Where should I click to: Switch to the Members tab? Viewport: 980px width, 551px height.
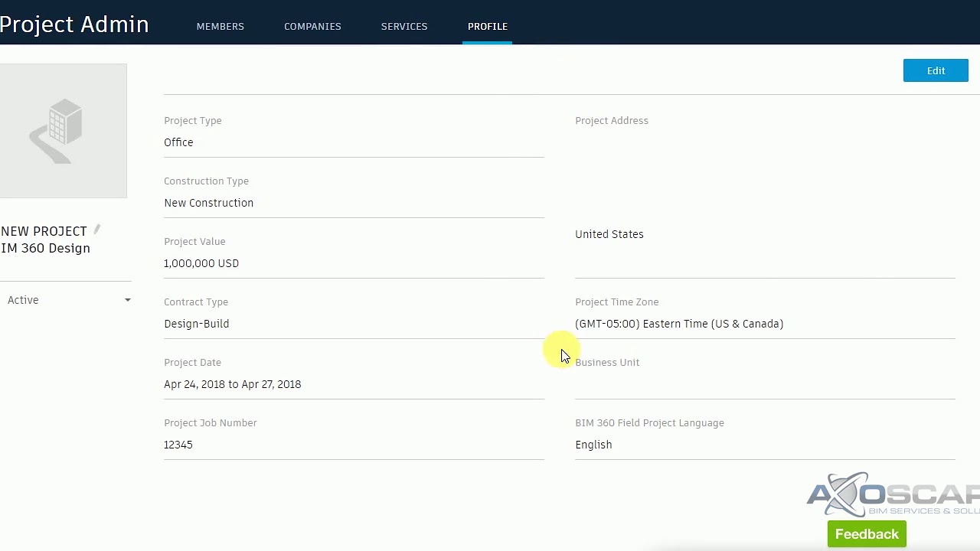(220, 26)
